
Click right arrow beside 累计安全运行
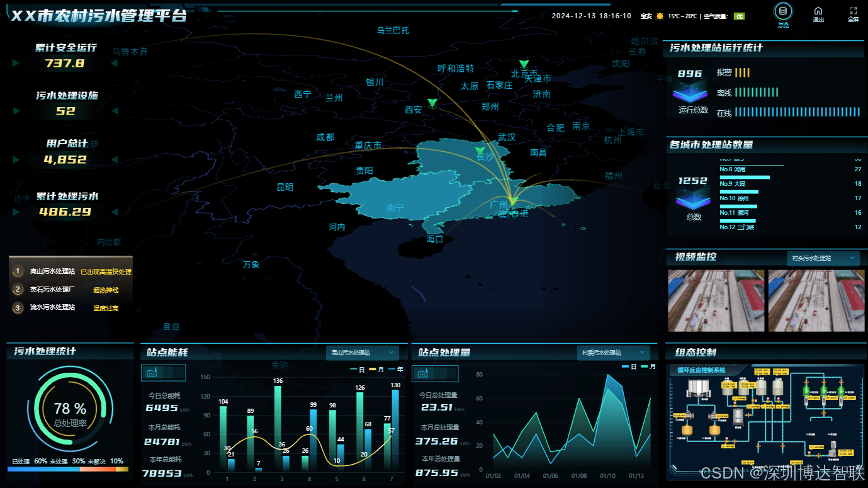coord(114,64)
